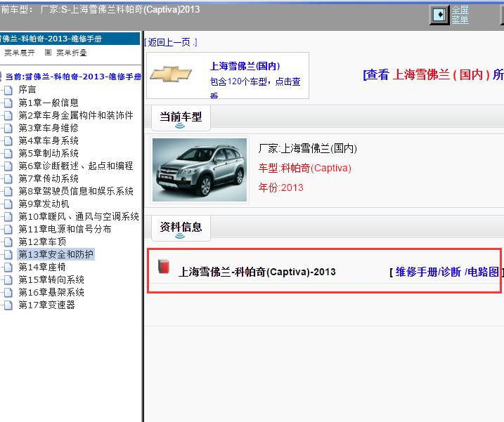The height and width of the screenshot is (422, 504).
Task: Click the 全屏菜单 label
Action: tap(460, 15)
